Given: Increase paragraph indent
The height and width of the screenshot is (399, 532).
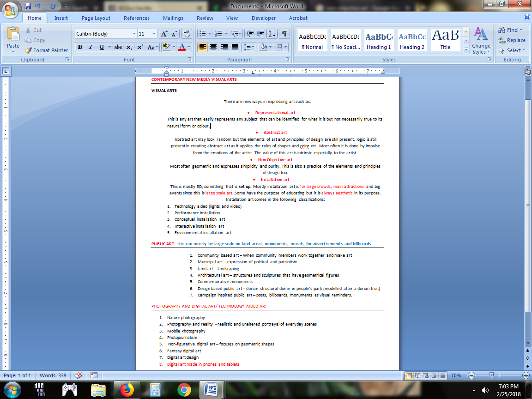Looking at the screenshot, I should (x=260, y=34).
